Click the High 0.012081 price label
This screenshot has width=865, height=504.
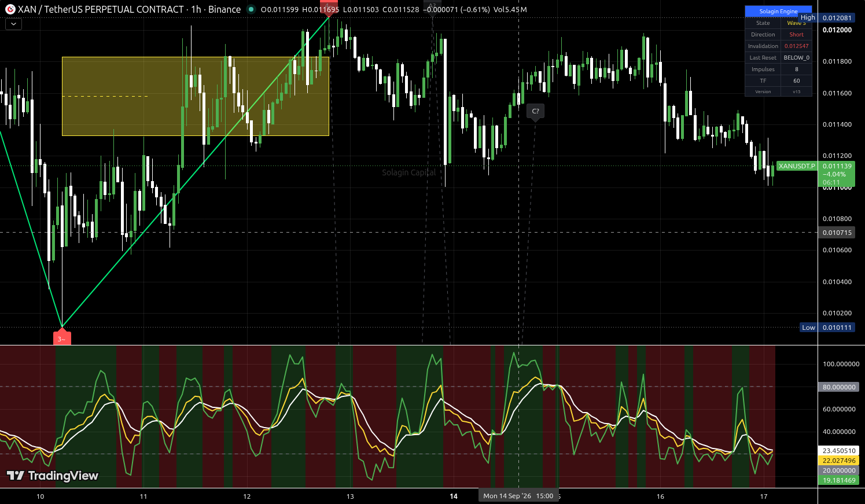coord(827,18)
